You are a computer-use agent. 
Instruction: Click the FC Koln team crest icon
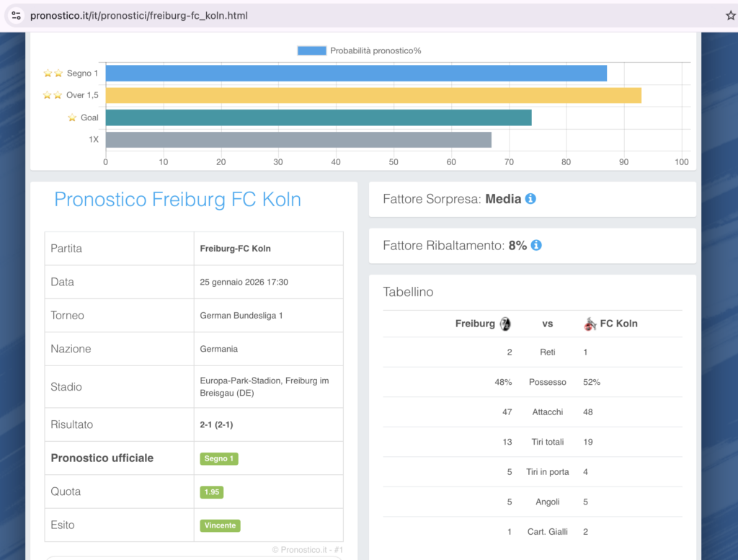coord(590,324)
